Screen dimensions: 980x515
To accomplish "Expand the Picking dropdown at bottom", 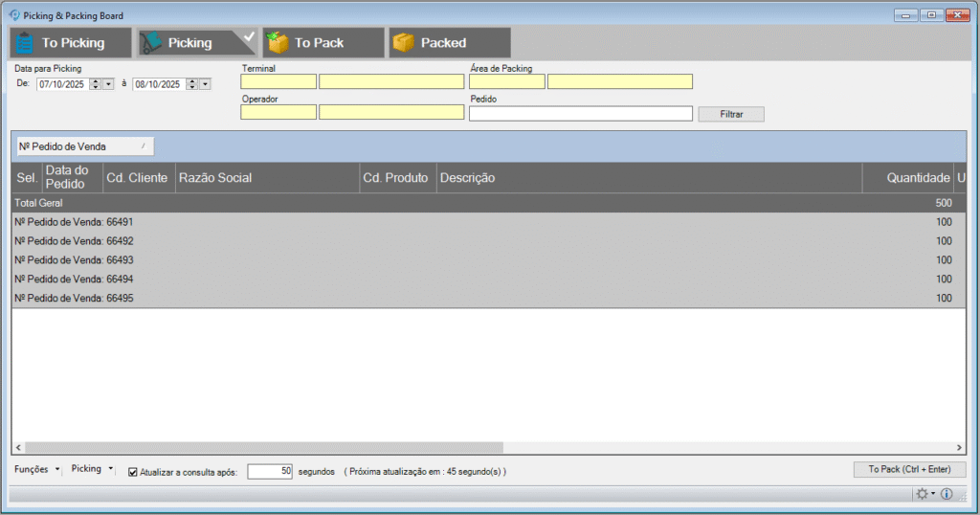I will (x=92, y=469).
